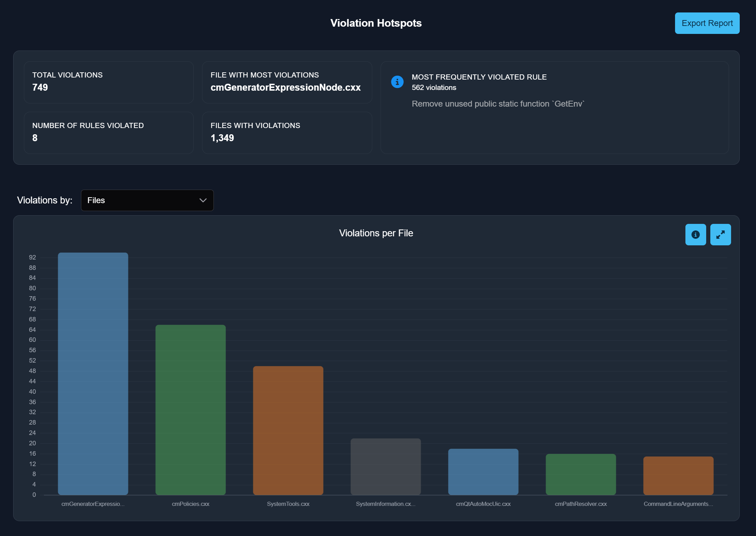The width and height of the screenshot is (756, 536).
Task: Select the Files With Violations card
Action: (287, 133)
